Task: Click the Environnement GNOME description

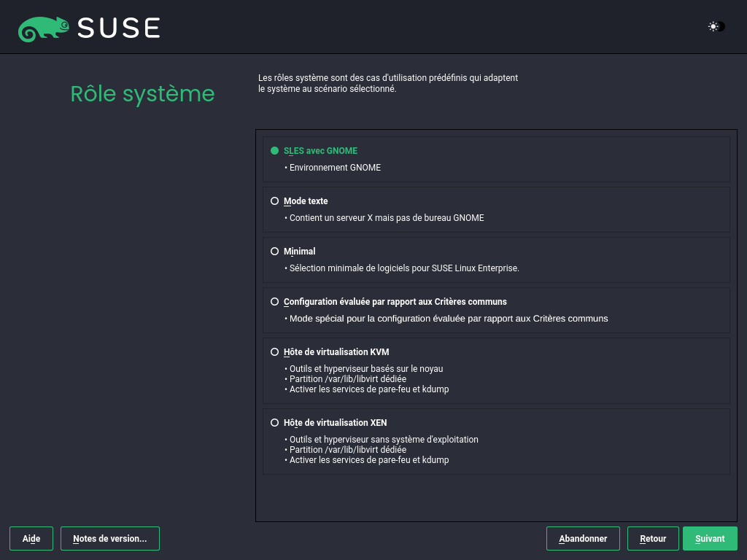Action: 335,168
